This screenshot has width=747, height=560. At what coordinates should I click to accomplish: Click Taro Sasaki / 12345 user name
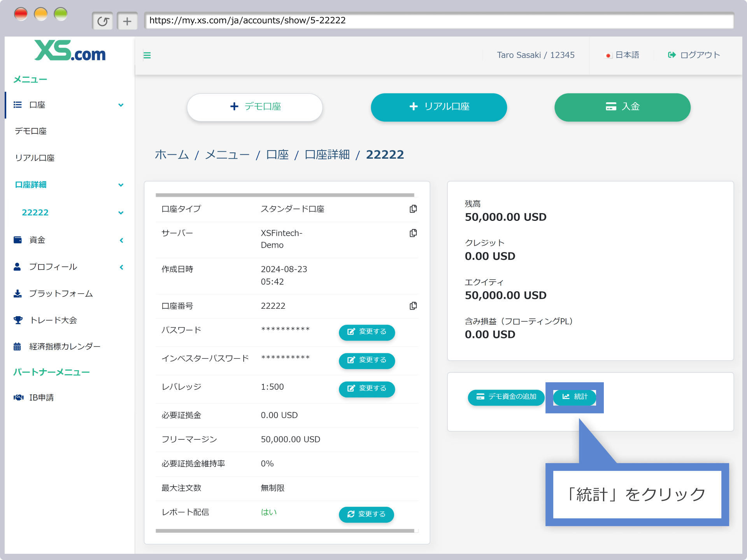(x=536, y=55)
